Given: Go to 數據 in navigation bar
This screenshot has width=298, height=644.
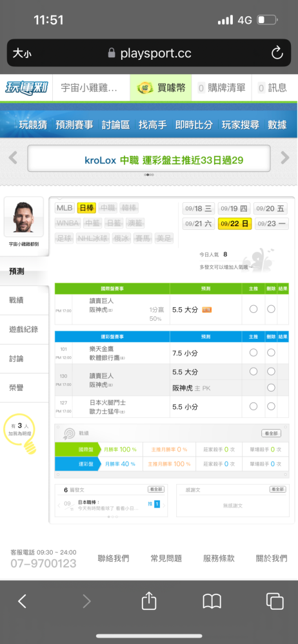Looking at the screenshot, I should click(x=277, y=125).
